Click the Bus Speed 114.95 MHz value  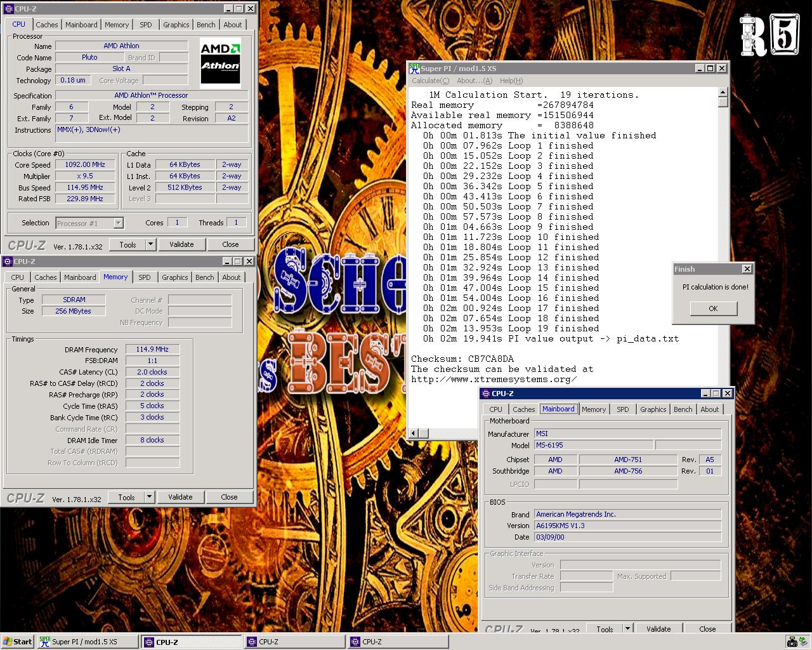pos(85,187)
